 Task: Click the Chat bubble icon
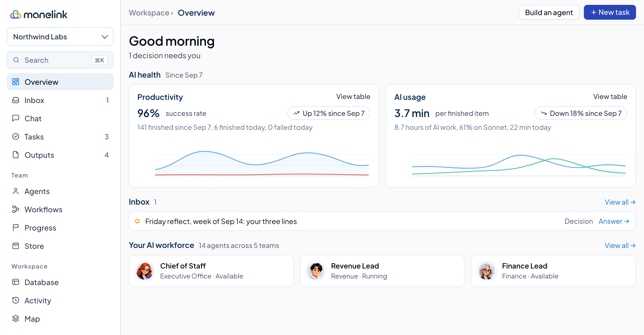(x=16, y=118)
